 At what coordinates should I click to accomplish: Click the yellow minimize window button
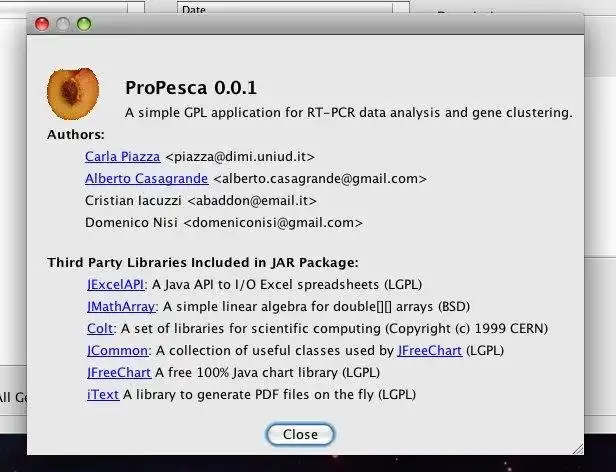(x=63, y=24)
